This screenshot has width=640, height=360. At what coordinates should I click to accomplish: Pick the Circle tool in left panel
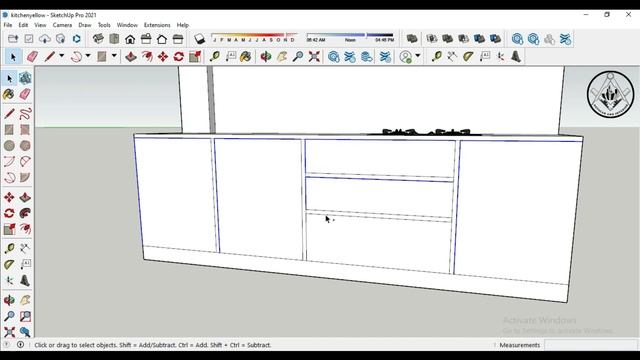pyautogui.click(x=9, y=145)
